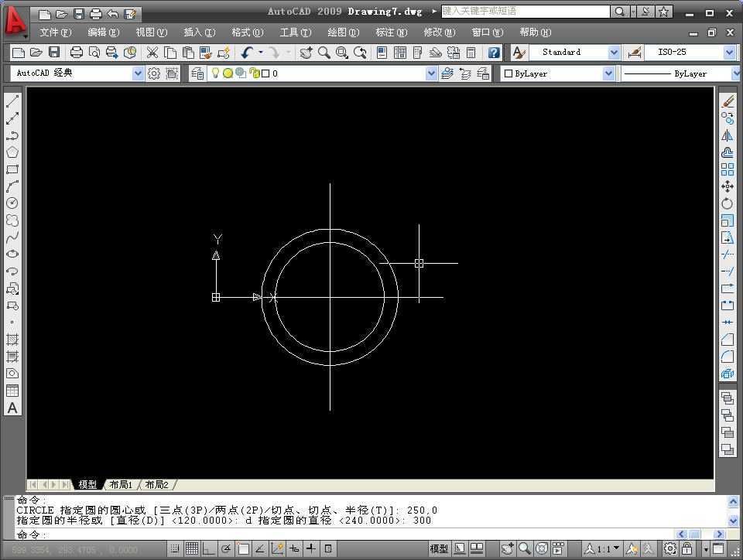
Task: Open the 绘图 menu
Action: coord(343,32)
